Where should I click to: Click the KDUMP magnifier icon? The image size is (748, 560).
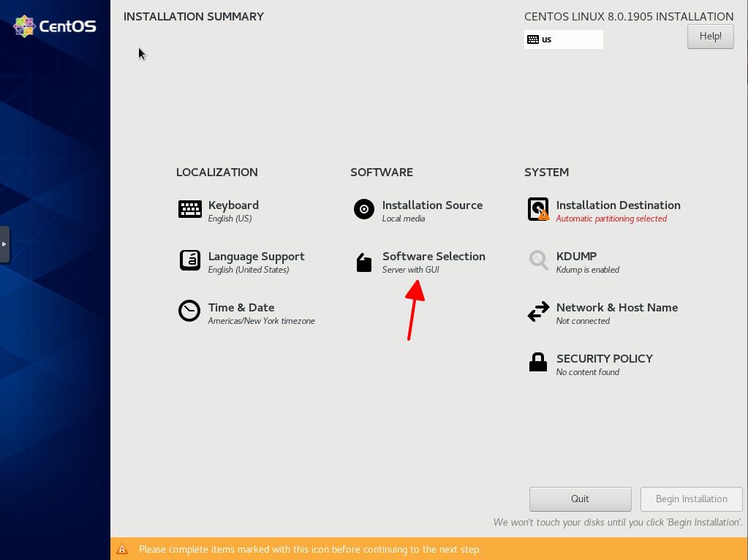(x=539, y=260)
